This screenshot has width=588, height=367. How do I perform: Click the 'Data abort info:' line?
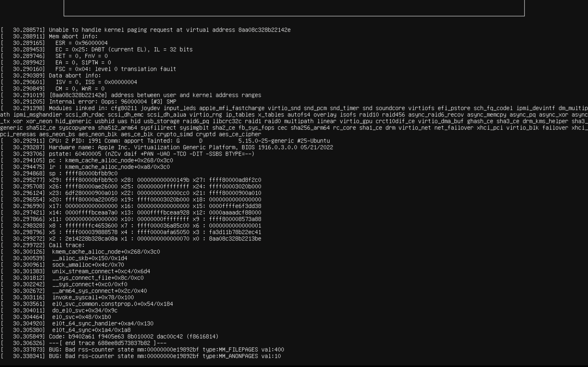pos(75,76)
